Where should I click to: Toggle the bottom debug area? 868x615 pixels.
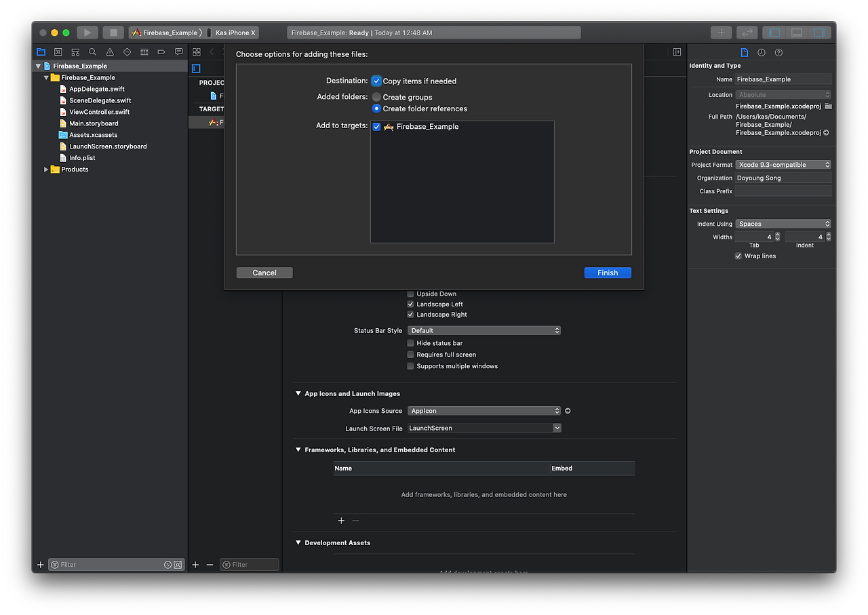click(797, 33)
